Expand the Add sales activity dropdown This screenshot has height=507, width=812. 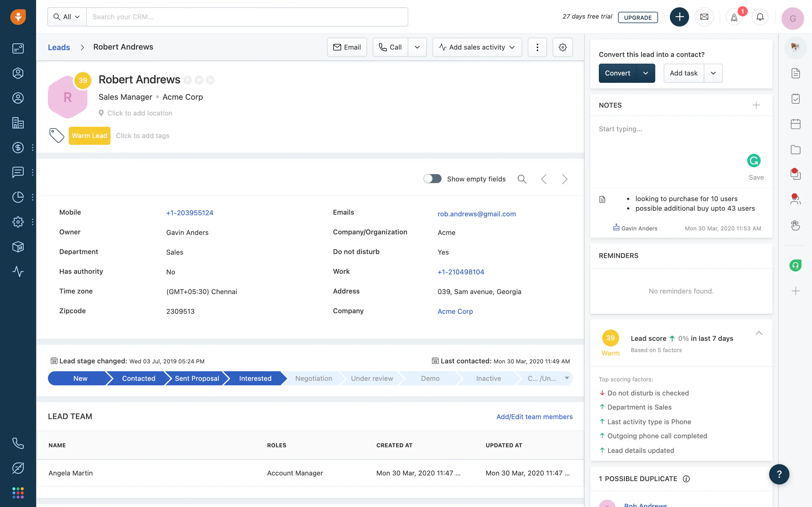(511, 47)
